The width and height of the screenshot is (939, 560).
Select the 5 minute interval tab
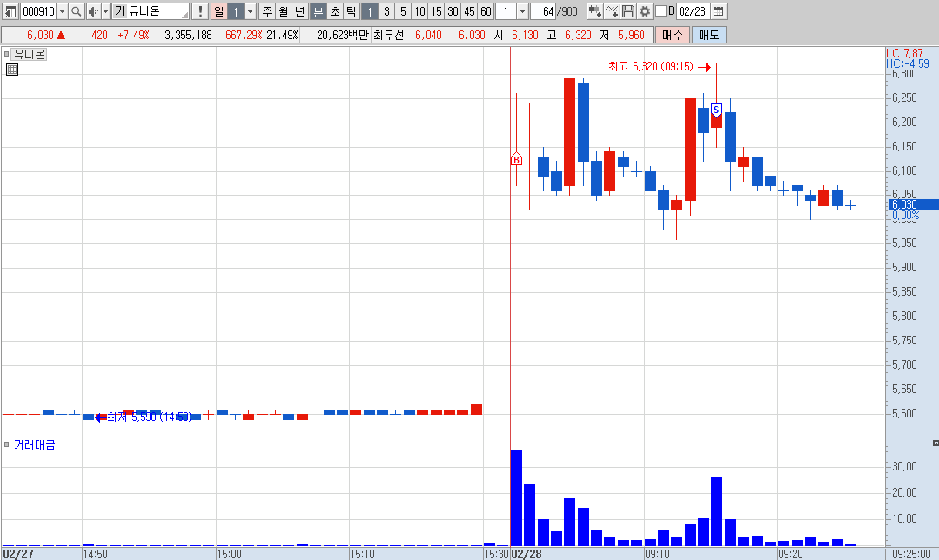coord(403,11)
